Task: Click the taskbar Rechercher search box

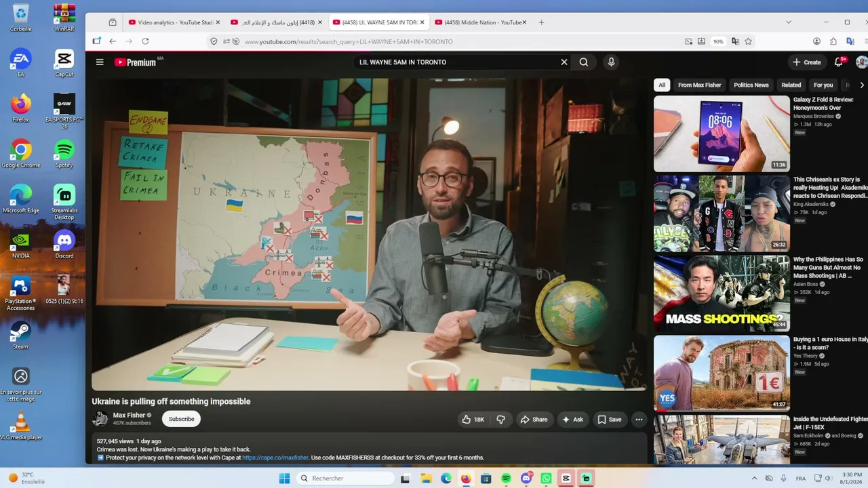Action: (x=344, y=479)
